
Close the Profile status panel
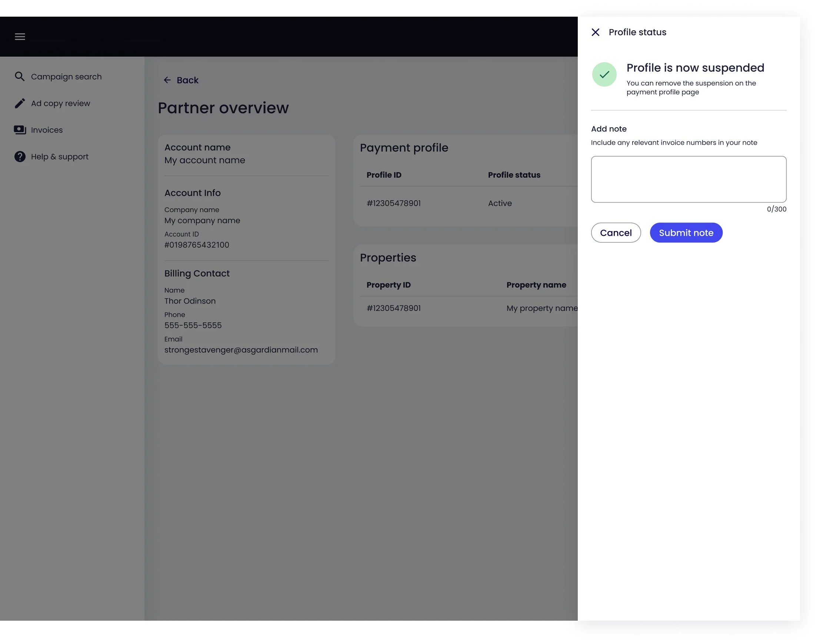[596, 33]
